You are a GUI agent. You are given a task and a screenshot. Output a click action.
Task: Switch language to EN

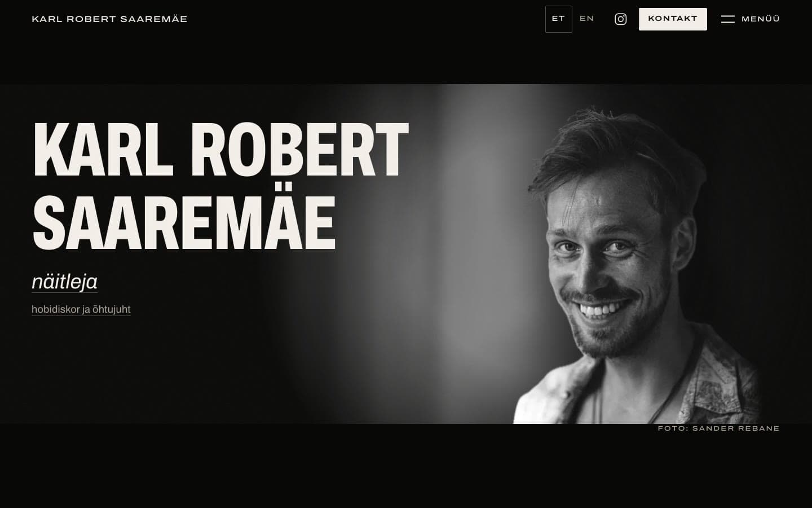pos(586,19)
